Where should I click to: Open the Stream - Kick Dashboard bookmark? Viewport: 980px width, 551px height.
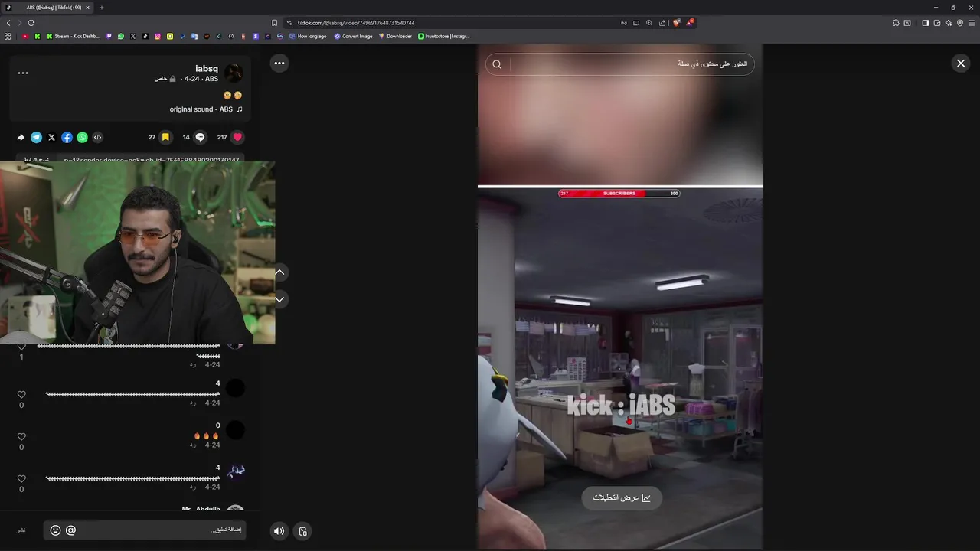click(x=73, y=36)
